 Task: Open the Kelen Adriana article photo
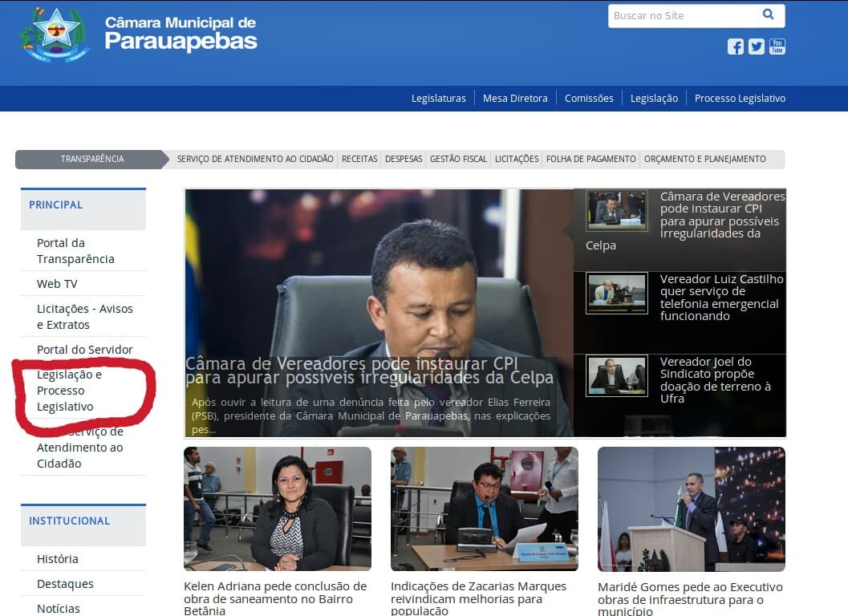pos(278,509)
